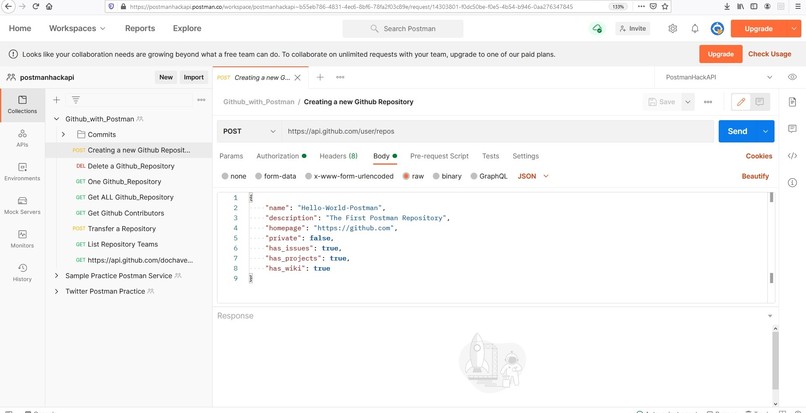Open the Cookies link

coord(759,156)
